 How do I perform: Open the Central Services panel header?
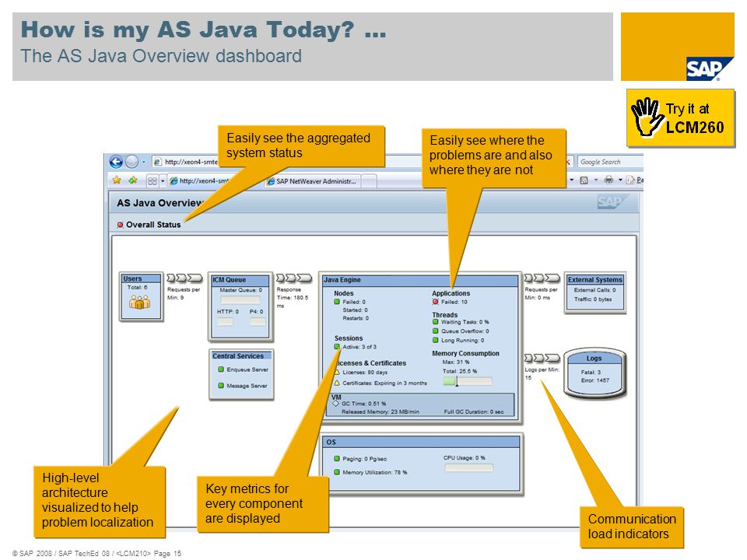[x=241, y=356]
